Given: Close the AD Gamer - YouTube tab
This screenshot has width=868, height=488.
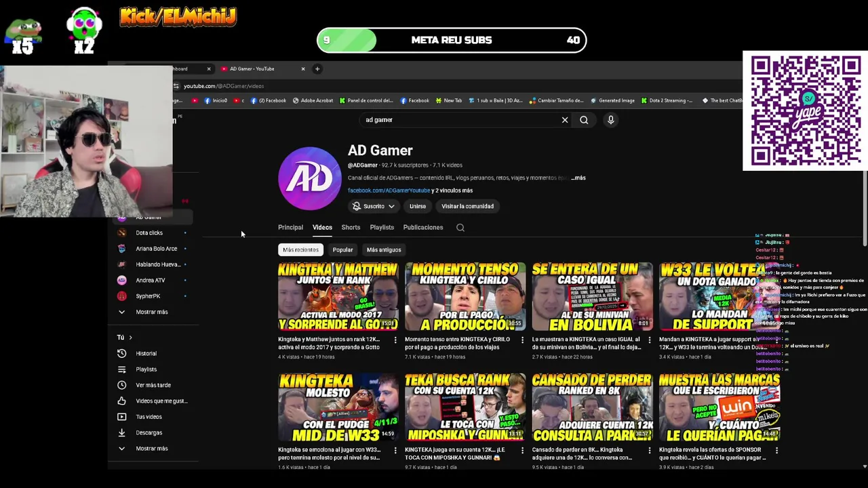Looking at the screenshot, I should (x=303, y=68).
